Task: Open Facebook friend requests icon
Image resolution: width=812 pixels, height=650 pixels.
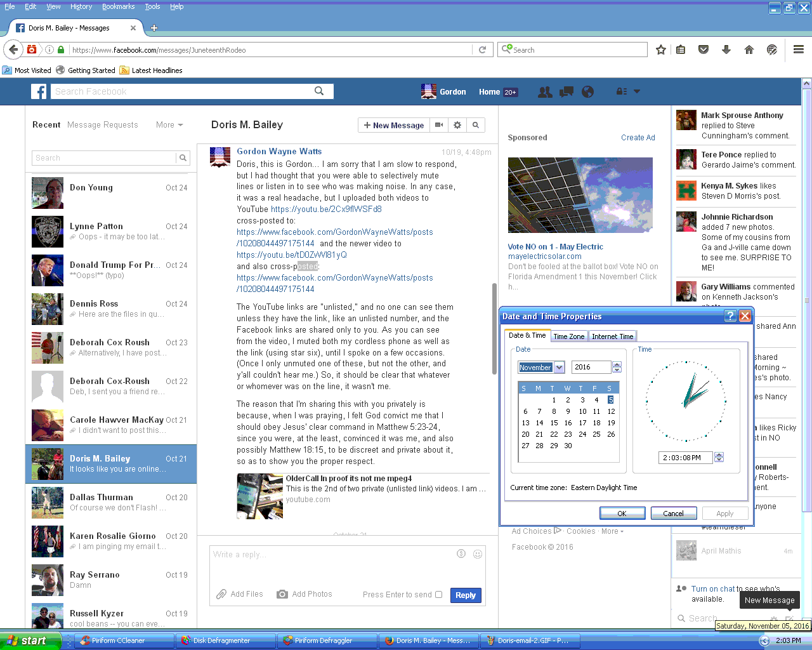Action: pos(544,92)
